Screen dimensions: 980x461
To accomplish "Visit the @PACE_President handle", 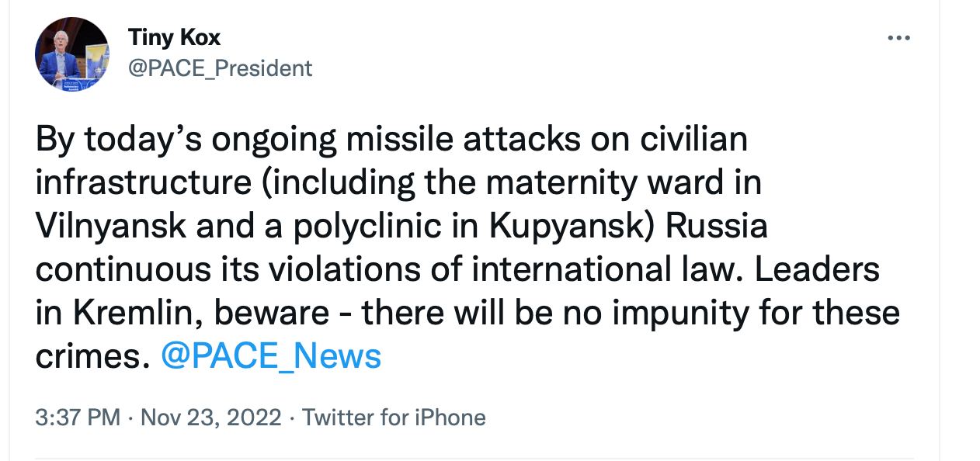I will (220, 68).
